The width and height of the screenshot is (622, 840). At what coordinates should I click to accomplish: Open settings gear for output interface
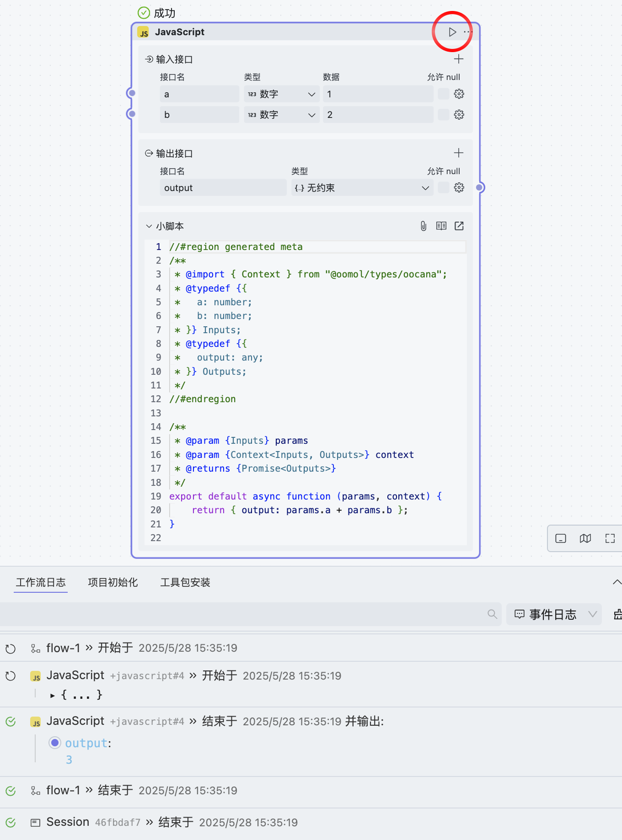pyautogui.click(x=459, y=188)
